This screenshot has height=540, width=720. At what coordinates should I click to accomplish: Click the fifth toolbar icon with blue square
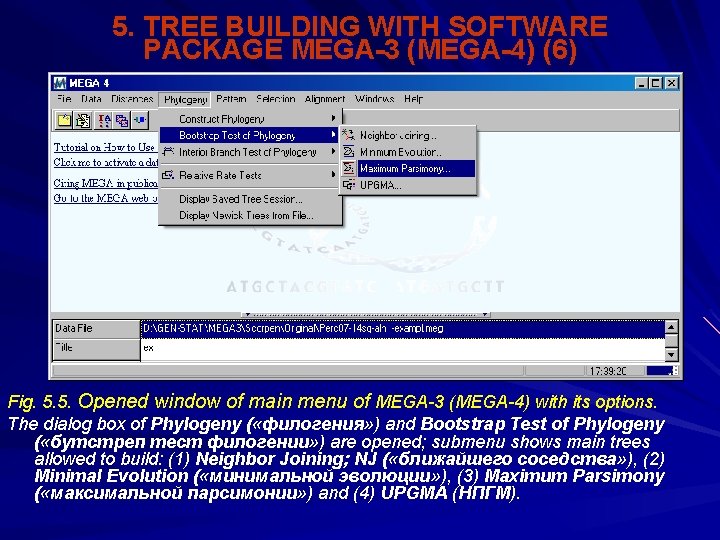140,121
